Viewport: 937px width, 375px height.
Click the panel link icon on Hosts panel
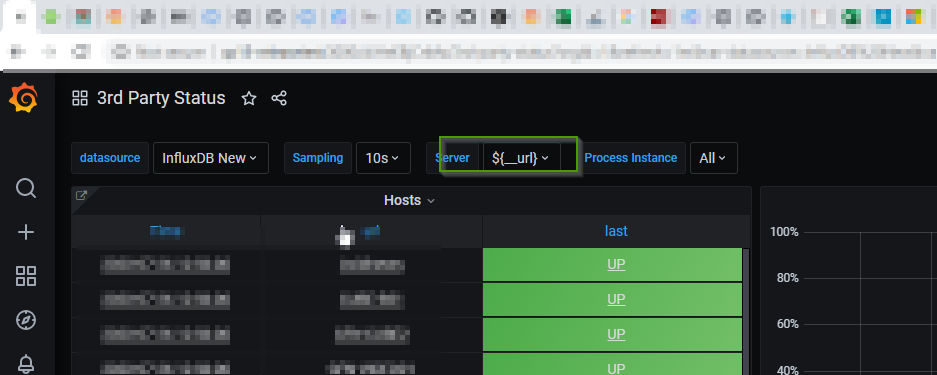pyautogui.click(x=81, y=195)
